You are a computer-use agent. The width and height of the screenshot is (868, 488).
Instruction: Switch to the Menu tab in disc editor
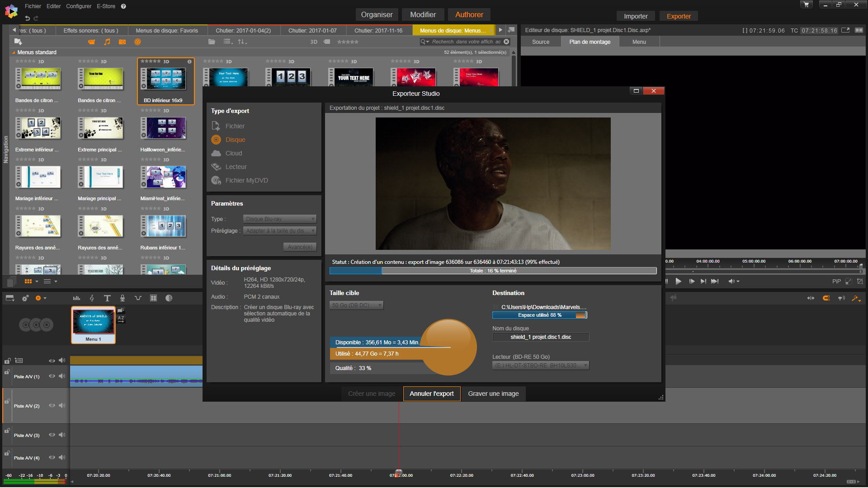pos(639,42)
